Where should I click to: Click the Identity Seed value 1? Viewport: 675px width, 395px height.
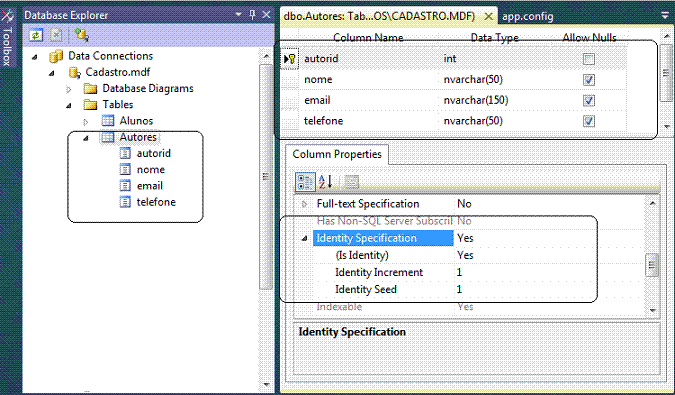(459, 290)
